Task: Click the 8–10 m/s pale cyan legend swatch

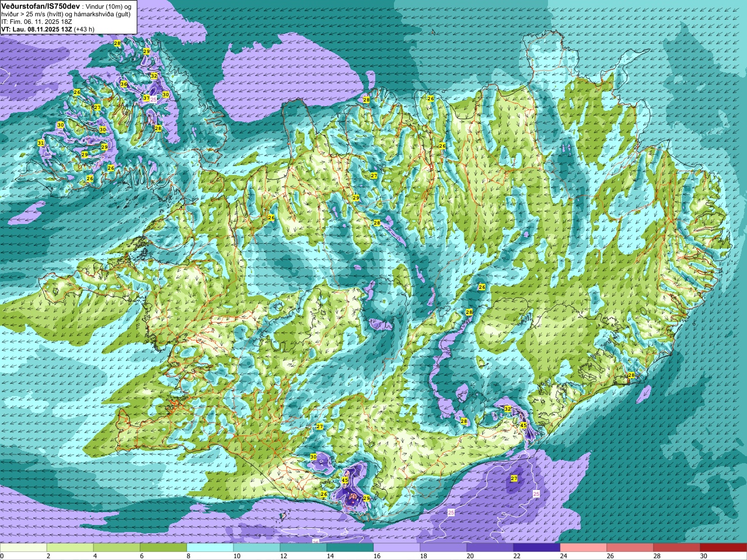Action: (210, 548)
